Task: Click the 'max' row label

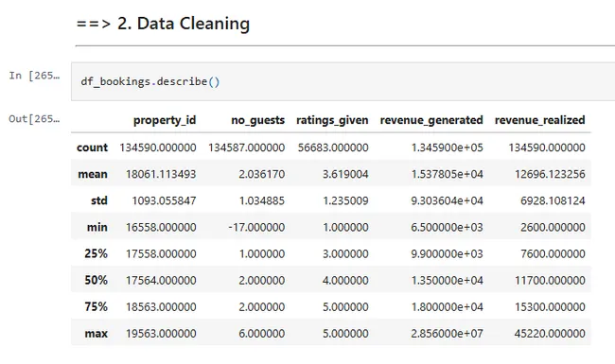Action: pyautogui.click(x=97, y=334)
